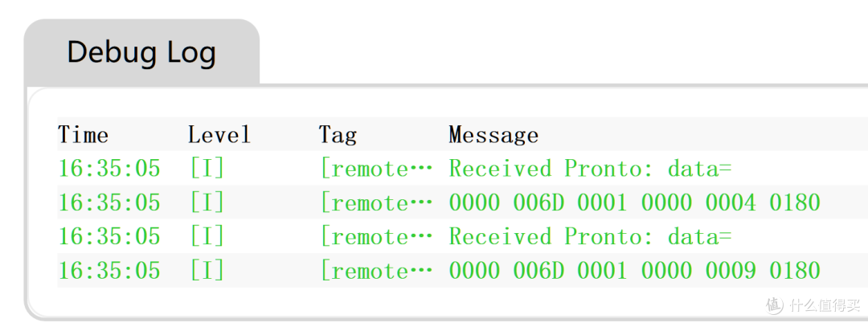
Task: Click the first "Received Pronto: data=" message
Action: pyautogui.click(x=590, y=169)
